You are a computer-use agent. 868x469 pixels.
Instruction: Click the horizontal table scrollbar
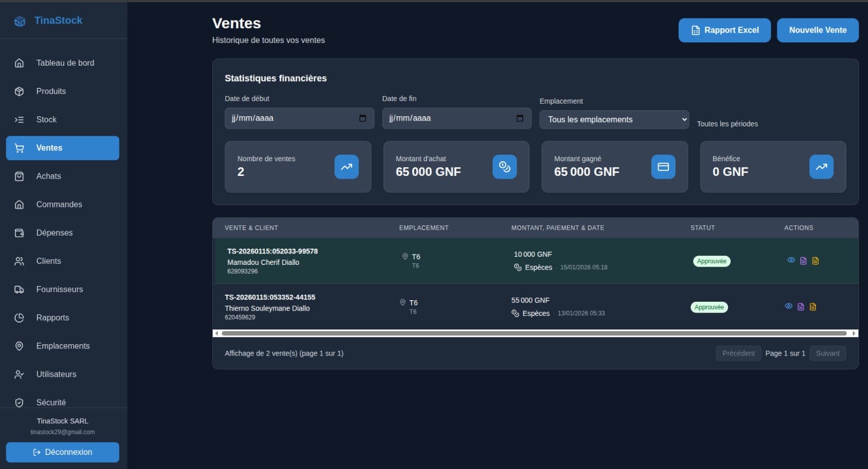tap(534, 333)
